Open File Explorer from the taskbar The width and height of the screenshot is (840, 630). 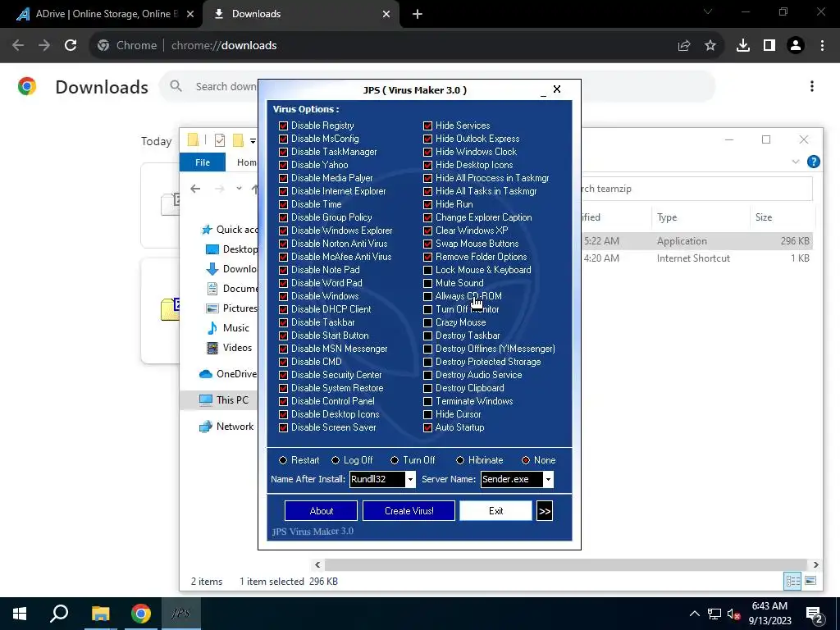100,614
